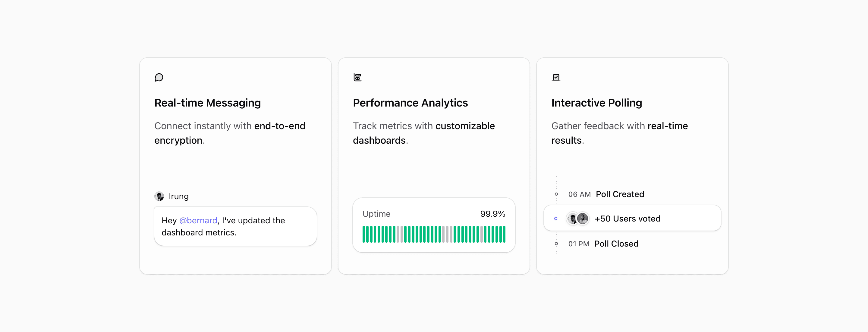This screenshot has height=332, width=868.
Task: Select the Performance Analytics heading
Action: [410, 103]
